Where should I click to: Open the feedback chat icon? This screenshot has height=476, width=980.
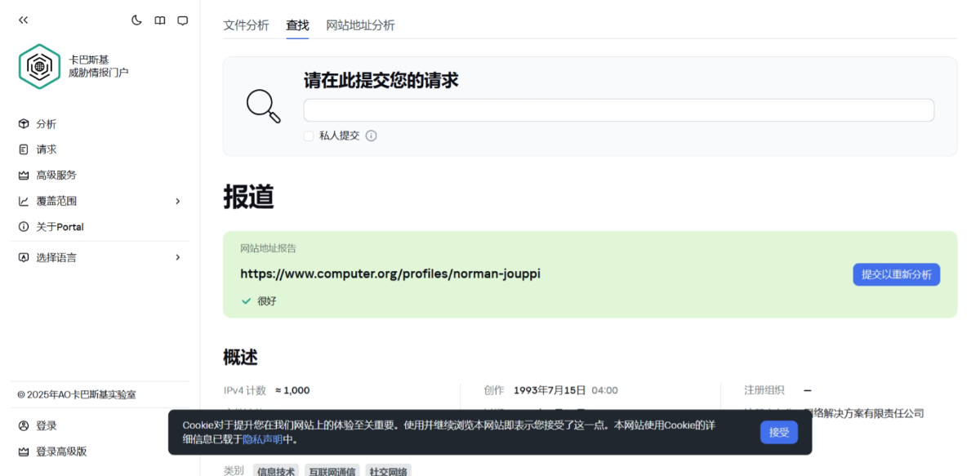[x=182, y=20]
